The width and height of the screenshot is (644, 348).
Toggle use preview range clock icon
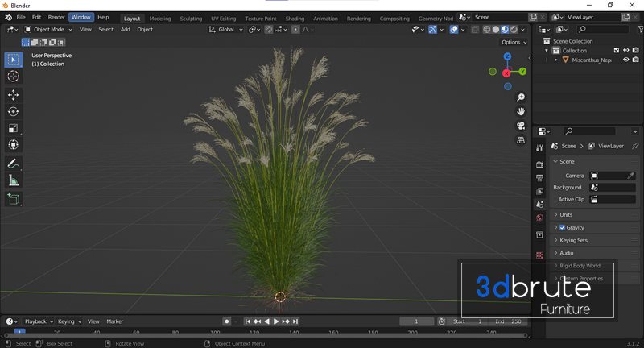(x=441, y=321)
